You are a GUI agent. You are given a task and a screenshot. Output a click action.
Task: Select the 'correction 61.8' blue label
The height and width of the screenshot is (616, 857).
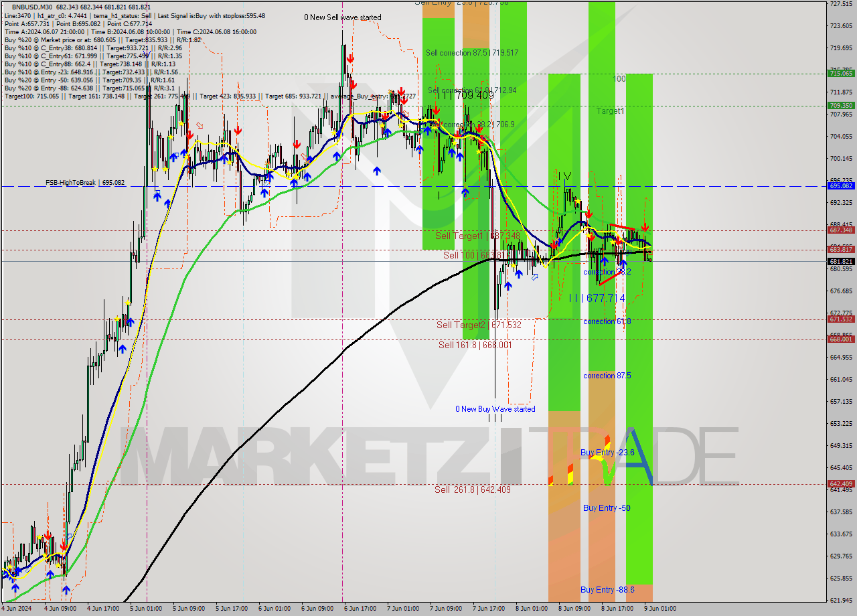(607, 321)
